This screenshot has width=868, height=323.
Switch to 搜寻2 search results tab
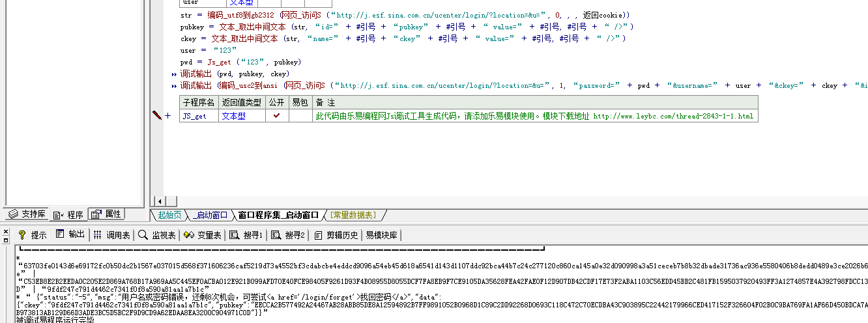coord(288,235)
